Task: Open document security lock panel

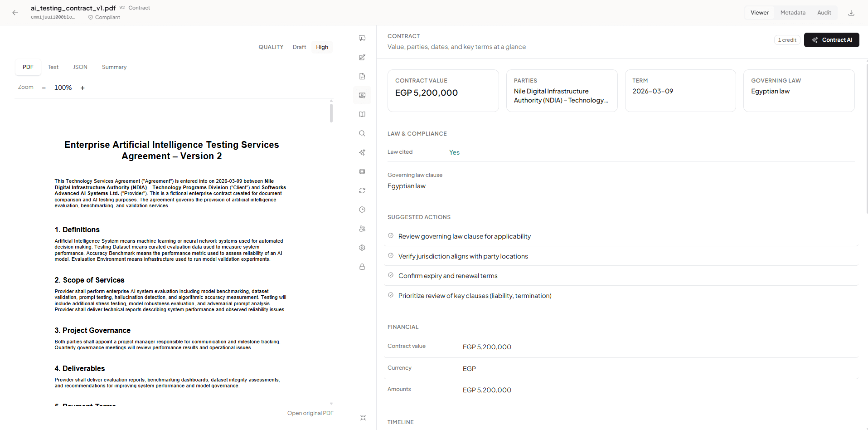Action: click(362, 267)
